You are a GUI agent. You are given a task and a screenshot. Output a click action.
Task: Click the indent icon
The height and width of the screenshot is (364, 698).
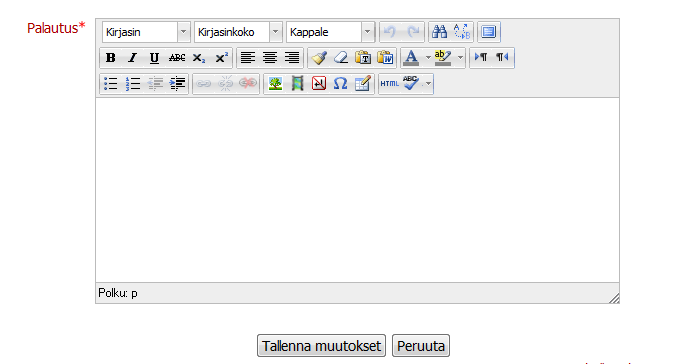[177, 84]
